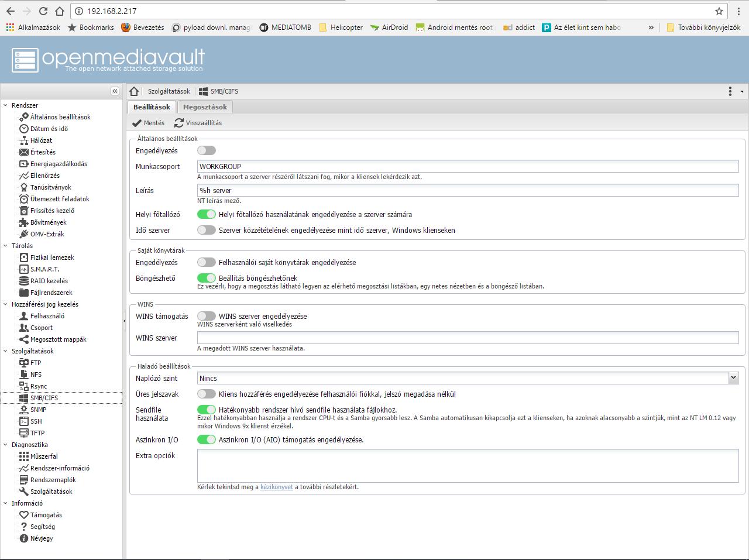
Task: Open Rsync in the services tree
Action: pos(39,386)
